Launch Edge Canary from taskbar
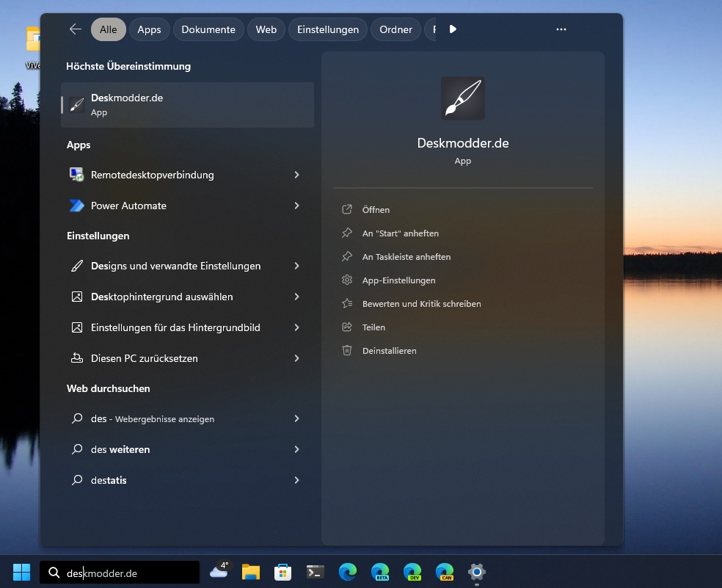The image size is (722, 588). click(x=445, y=573)
